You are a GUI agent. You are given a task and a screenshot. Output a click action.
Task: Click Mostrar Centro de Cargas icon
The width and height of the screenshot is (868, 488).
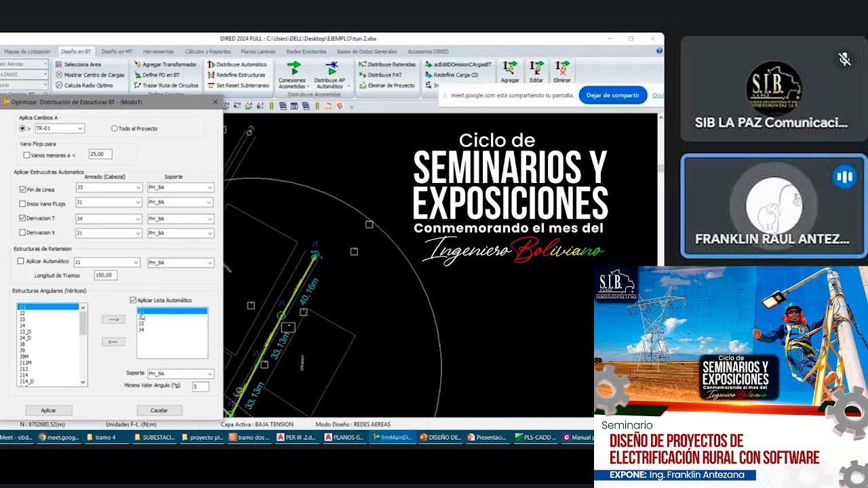(59, 75)
